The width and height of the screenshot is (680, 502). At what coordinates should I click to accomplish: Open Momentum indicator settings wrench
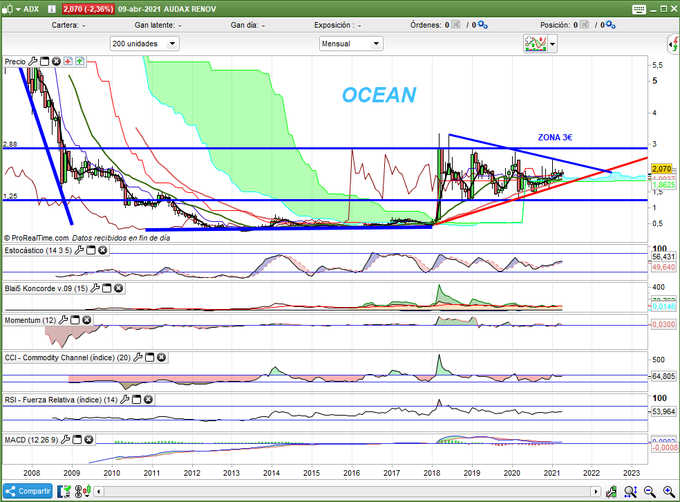point(63,320)
